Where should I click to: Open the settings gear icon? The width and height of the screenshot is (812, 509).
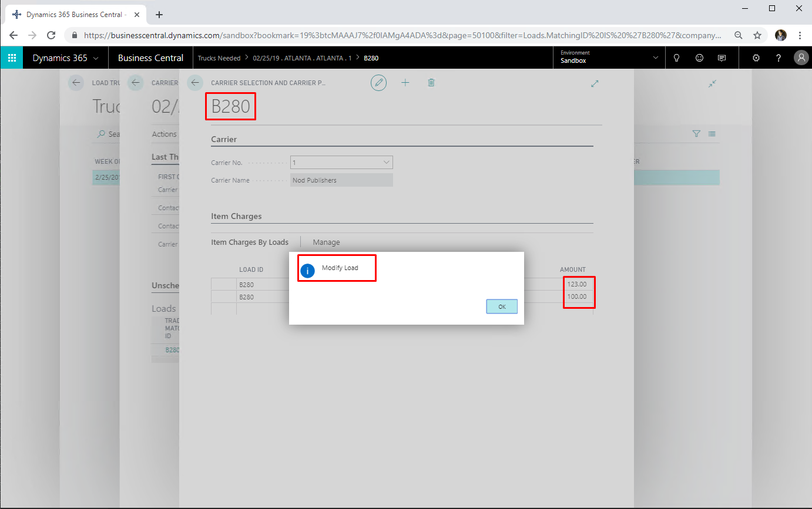[x=756, y=58]
